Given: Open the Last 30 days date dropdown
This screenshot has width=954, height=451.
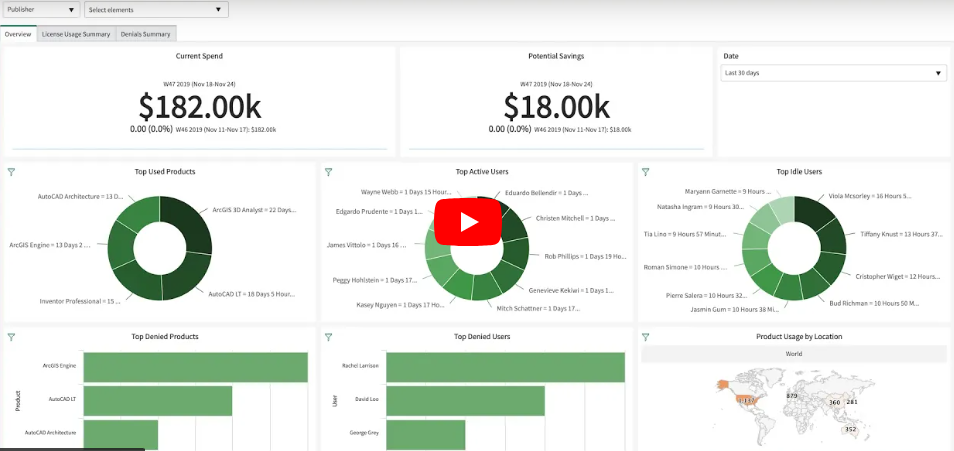Looking at the screenshot, I should [x=833, y=73].
